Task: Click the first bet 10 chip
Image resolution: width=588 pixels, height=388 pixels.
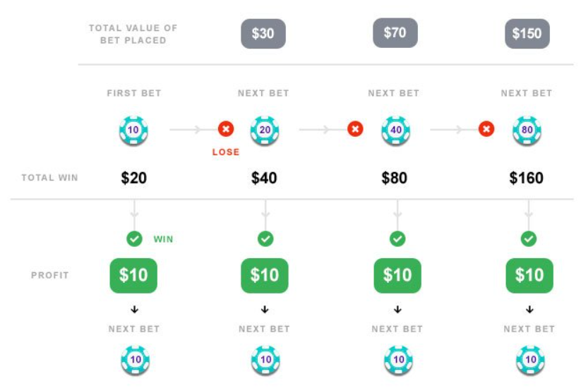Action: pyautogui.click(x=133, y=131)
